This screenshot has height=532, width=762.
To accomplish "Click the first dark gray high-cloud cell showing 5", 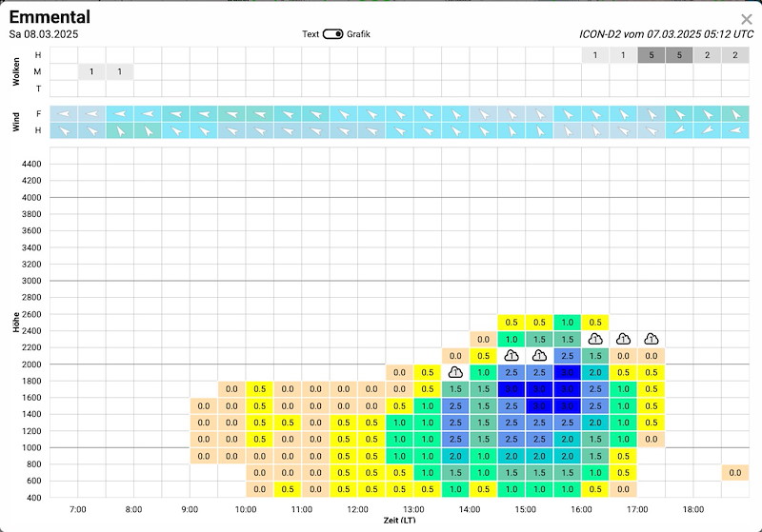I will coord(652,55).
